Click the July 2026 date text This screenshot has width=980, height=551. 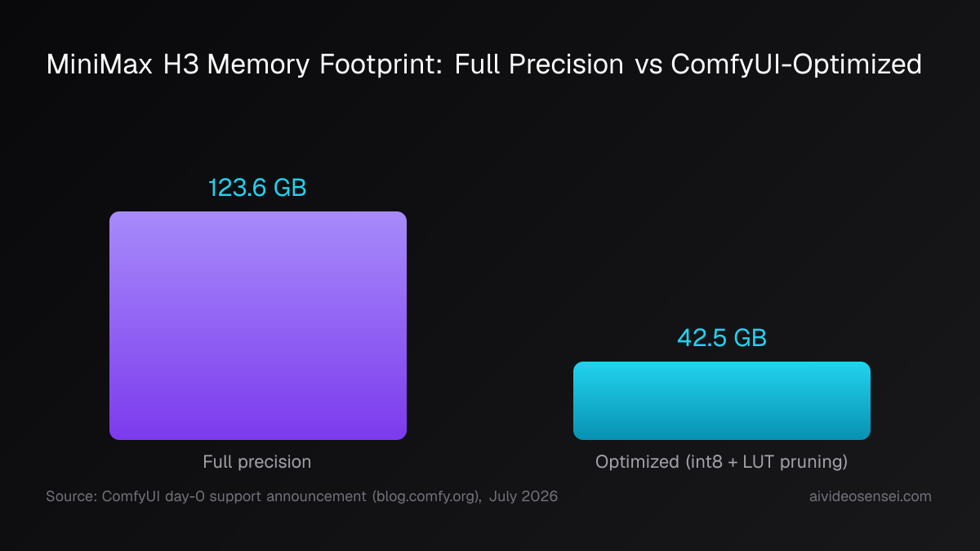pos(523,496)
